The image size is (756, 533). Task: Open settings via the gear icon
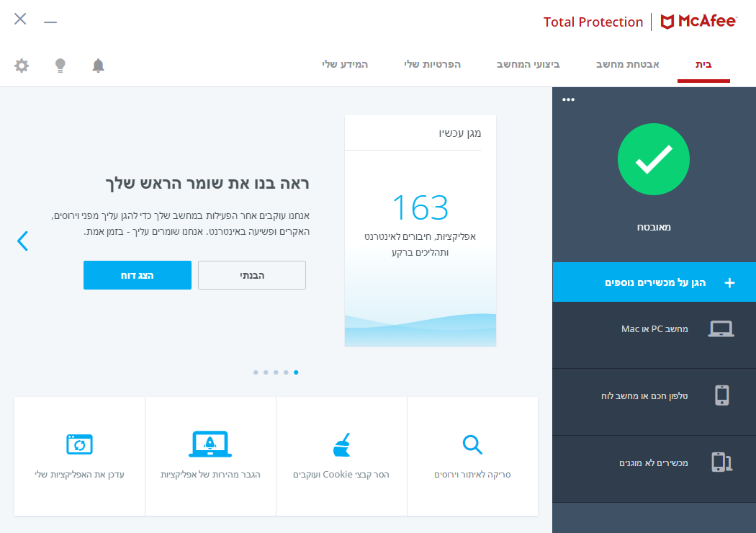pos(22,65)
